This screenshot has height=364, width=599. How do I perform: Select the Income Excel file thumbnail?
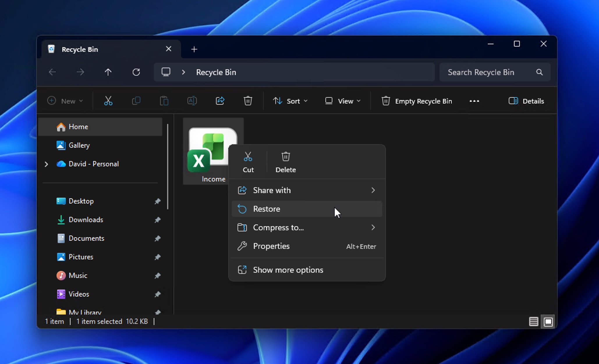point(213,151)
